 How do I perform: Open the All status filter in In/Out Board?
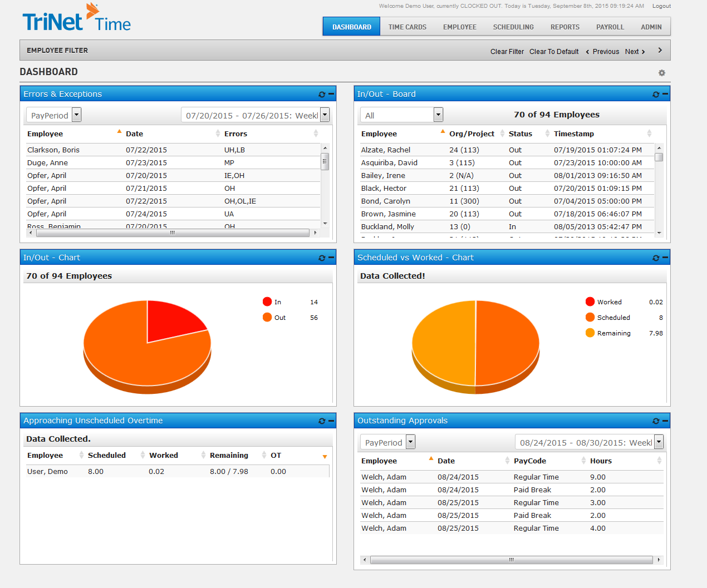[x=438, y=115]
